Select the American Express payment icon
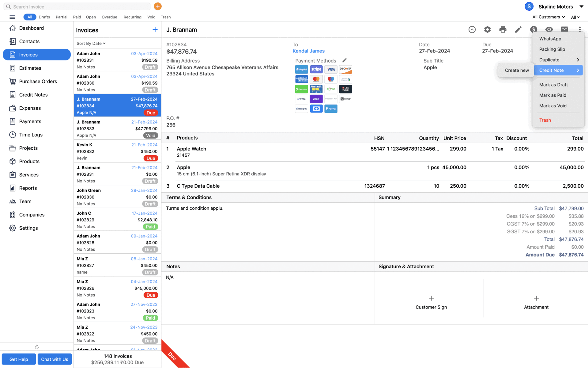588x368 pixels. pyautogui.click(x=301, y=79)
